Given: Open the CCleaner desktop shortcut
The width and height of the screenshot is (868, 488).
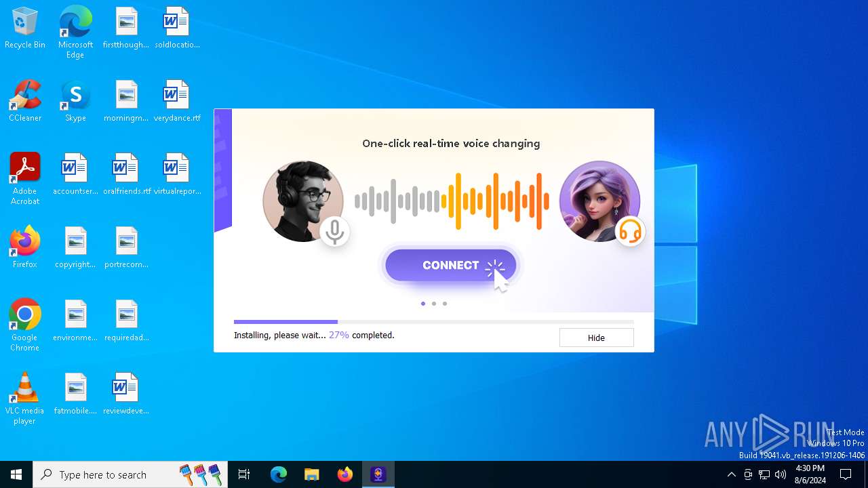Looking at the screenshot, I should click(x=25, y=101).
